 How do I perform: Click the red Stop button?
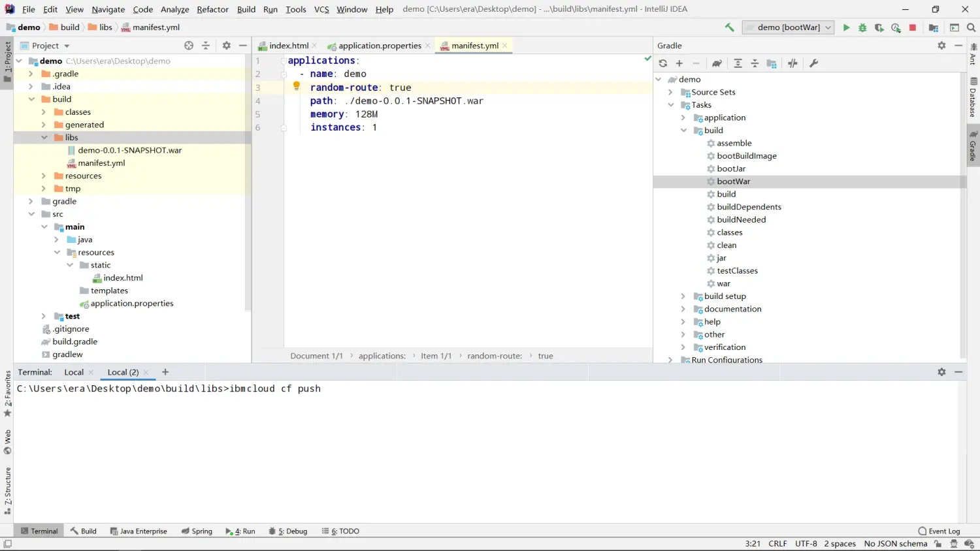pos(913,27)
